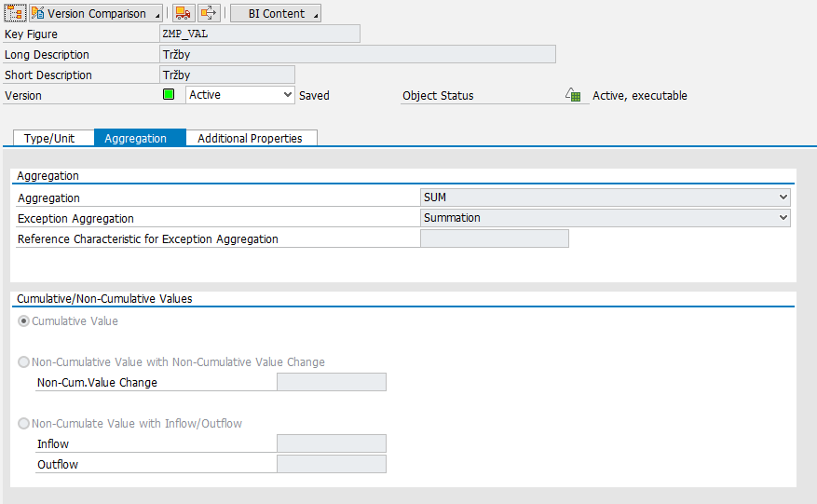Switch to the Additional Properties tab
The width and height of the screenshot is (817, 504).
coord(250,138)
